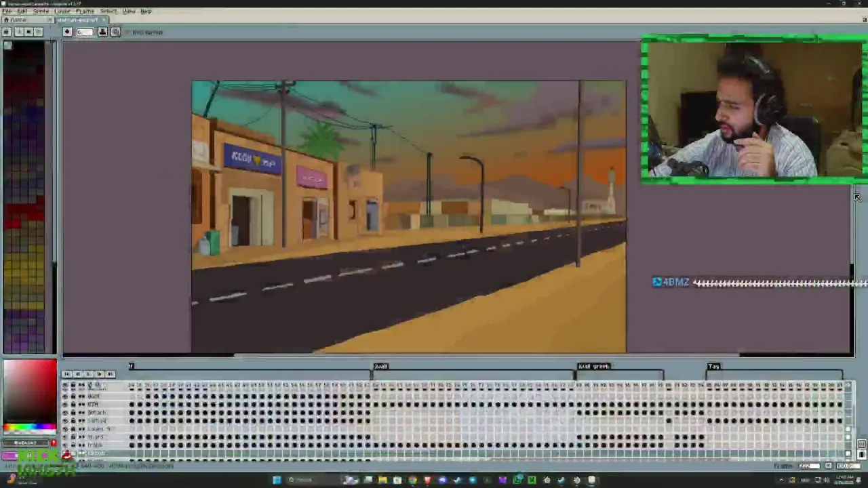This screenshot has height=488, width=868.
Task: Open the Help menu
Action: click(x=146, y=12)
